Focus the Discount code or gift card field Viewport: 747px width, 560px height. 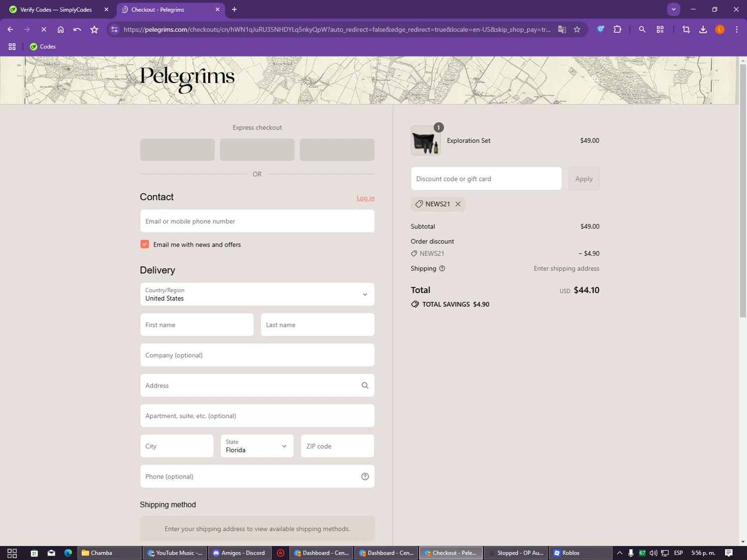point(486,179)
